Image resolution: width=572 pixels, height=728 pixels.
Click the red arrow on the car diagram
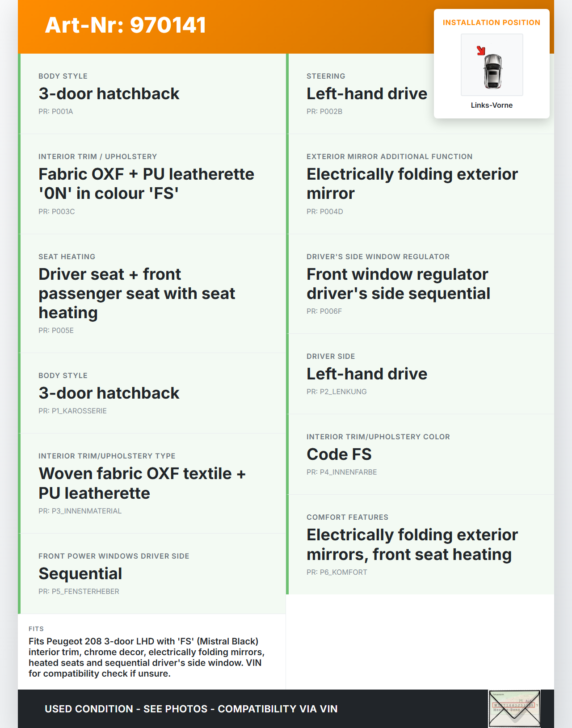(481, 50)
